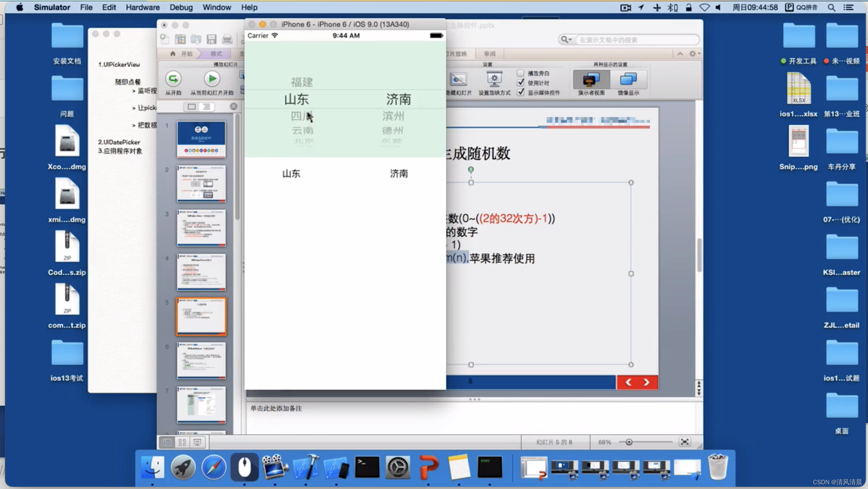868x489 pixels.
Task: Enable the 播放旁白 checkbox
Action: (520, 73)
